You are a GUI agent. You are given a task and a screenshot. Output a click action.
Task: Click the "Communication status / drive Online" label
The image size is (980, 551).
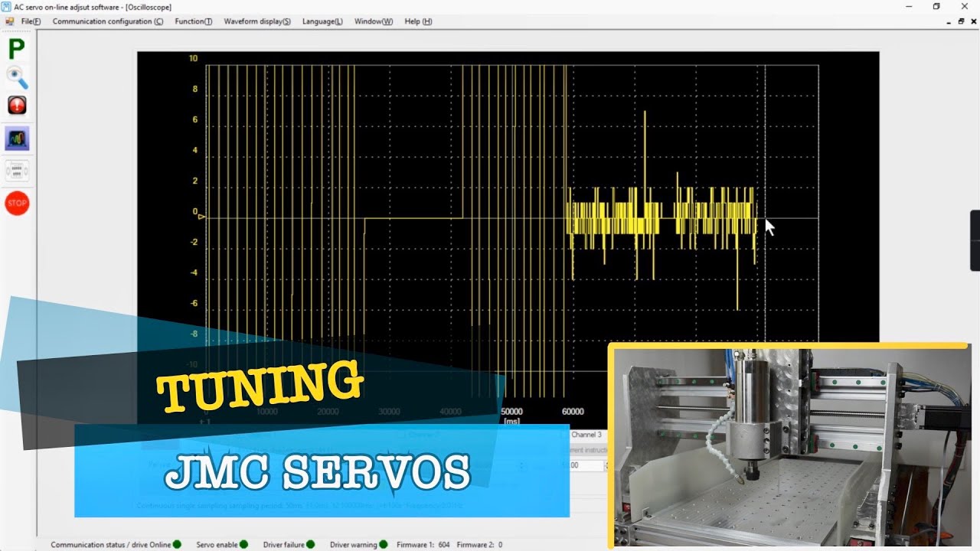pyautogui.click(x=111, y=545)
